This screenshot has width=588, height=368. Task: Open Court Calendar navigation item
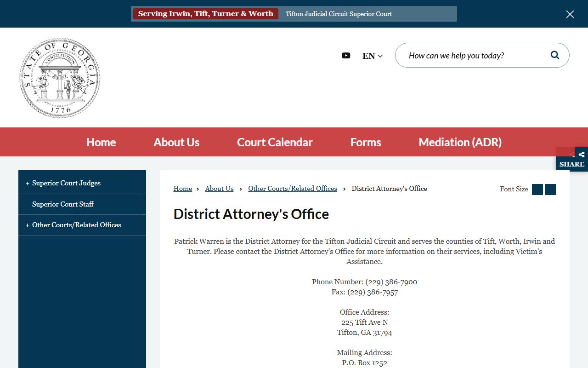point(275,142)
